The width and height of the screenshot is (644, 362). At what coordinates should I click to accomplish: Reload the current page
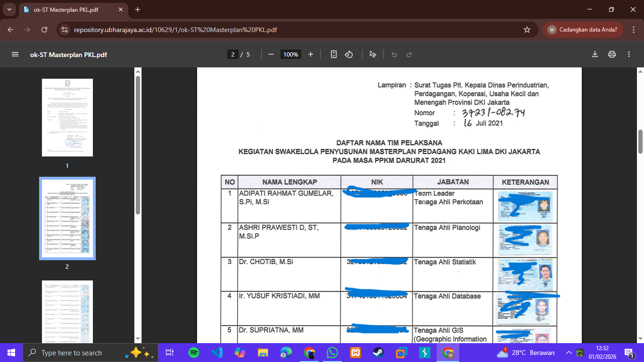pyautogui.click(x=44, y=30)
